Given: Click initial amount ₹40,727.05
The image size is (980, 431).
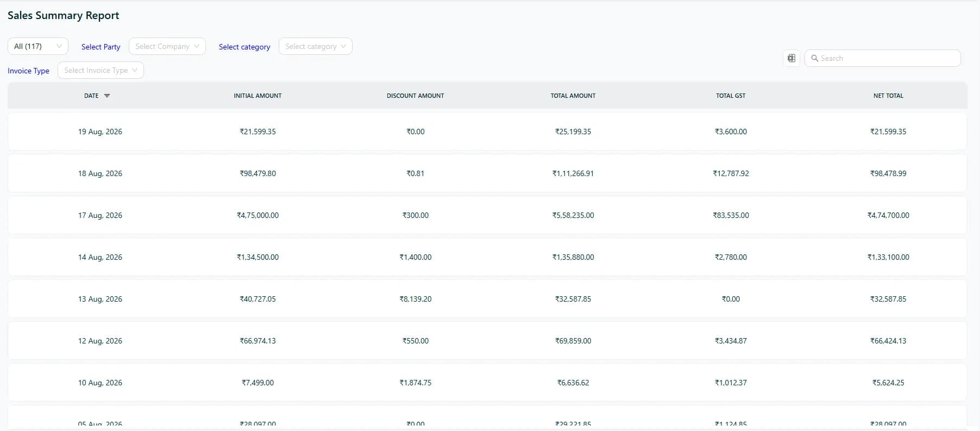Looking at the screenshot, I should pos(257,299).
